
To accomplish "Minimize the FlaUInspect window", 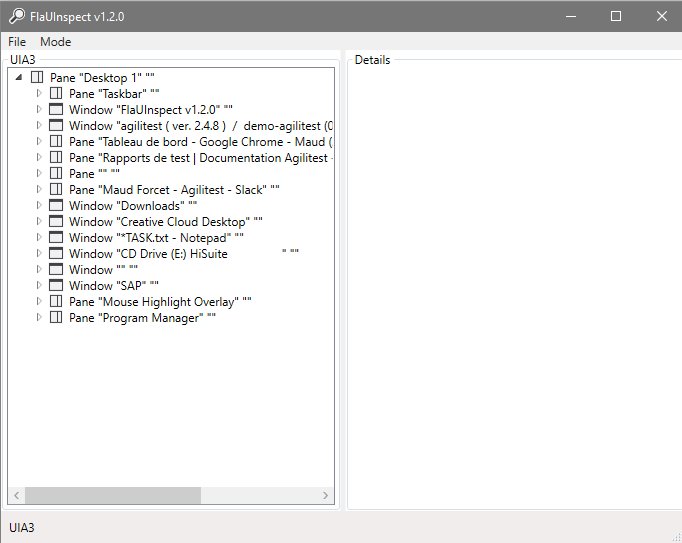I will pyautogui.click(x=571, y=17).
